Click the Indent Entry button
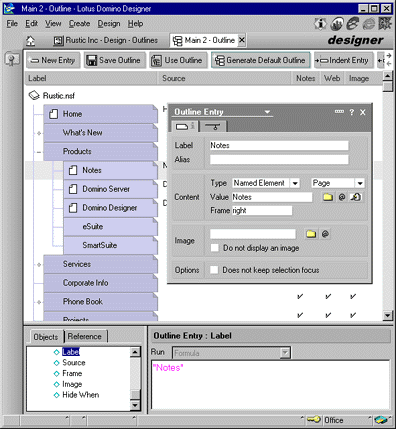Image resolution: width=396 pixels, height=429 pixels. click(343, 60)
